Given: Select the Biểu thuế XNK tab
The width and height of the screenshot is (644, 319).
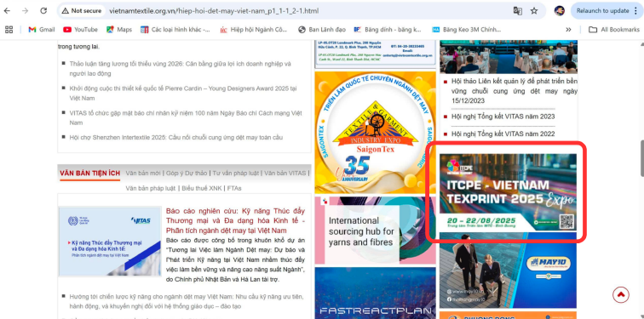Looking at the screenshot, I should [x=202, y=188].
